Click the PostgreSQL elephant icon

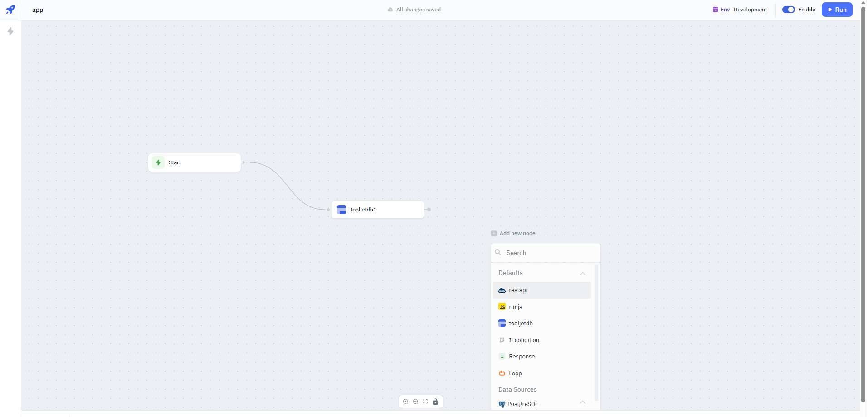[502, 404]
